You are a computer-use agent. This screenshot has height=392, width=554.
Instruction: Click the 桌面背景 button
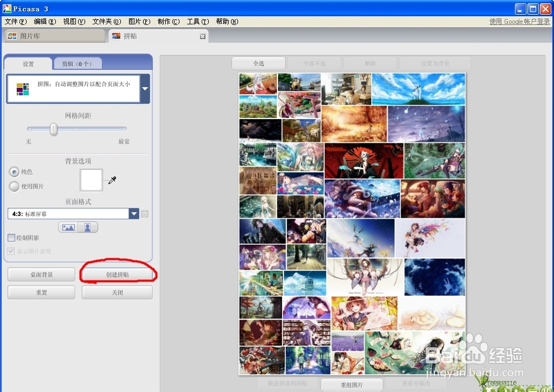tap(42, 275)
